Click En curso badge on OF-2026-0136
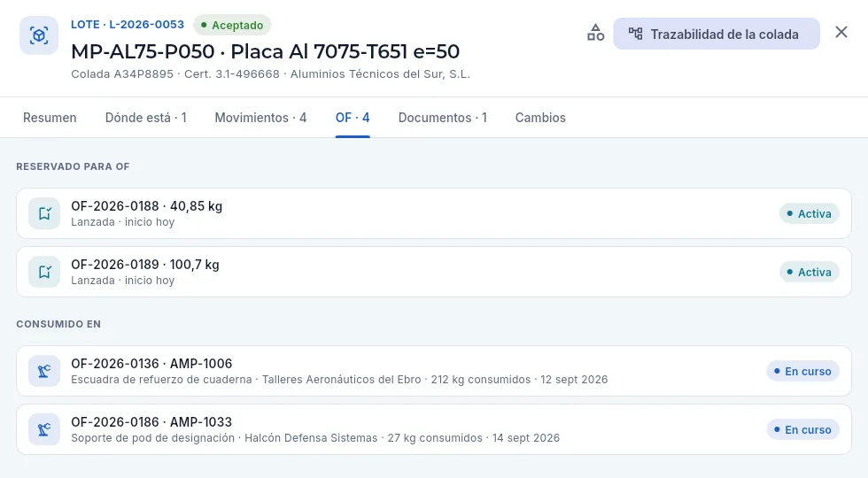 [802, 371]
